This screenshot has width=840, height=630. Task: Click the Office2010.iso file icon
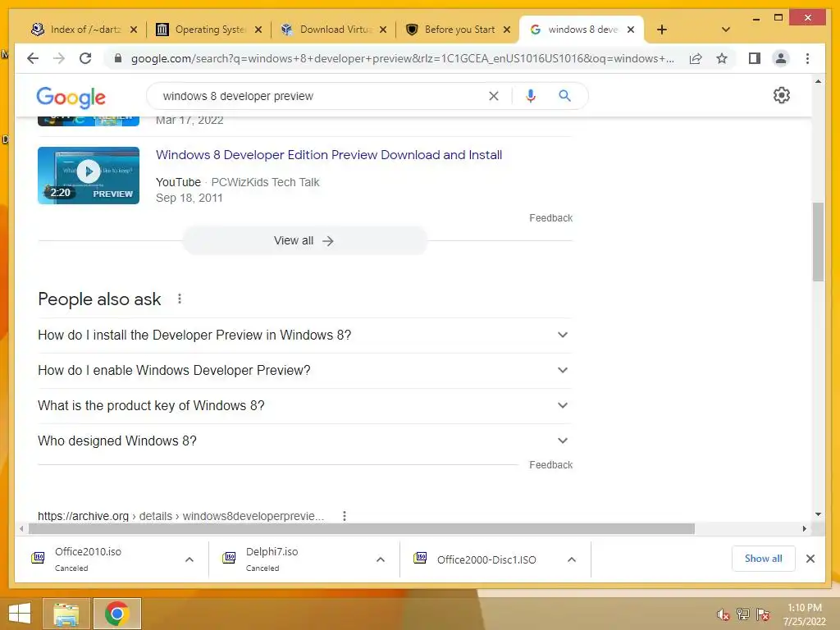[38, 558]
